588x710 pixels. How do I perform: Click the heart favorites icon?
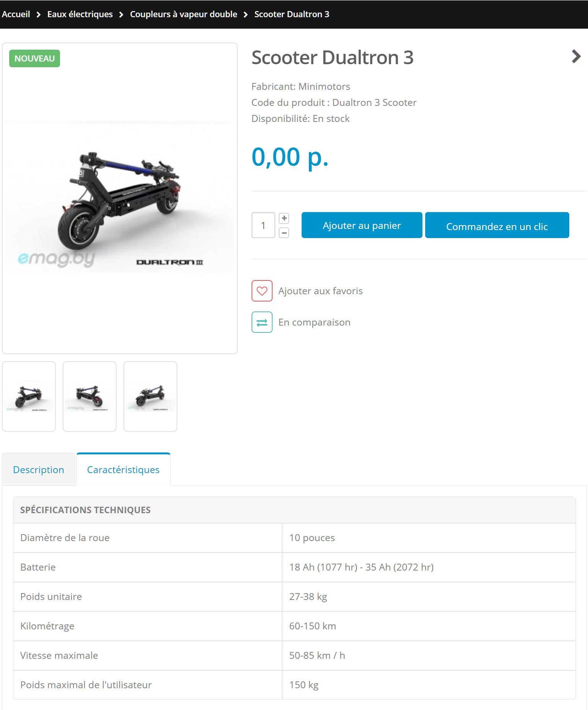[x=262, y=291]
